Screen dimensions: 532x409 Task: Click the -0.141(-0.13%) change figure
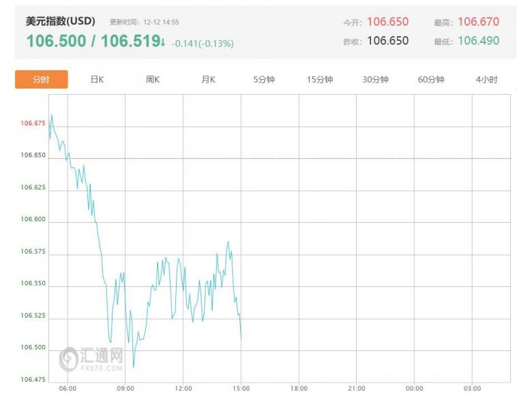point(203,44)
